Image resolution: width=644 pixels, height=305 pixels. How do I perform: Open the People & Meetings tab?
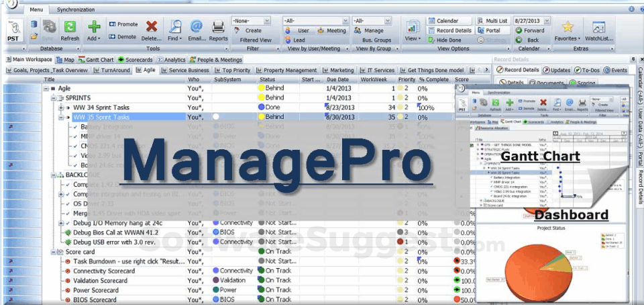[215, 60]
